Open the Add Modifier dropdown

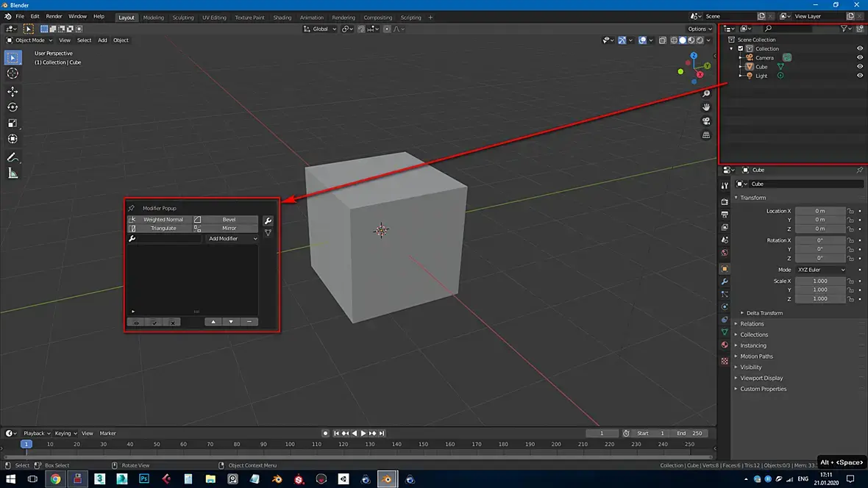[232, 239]
